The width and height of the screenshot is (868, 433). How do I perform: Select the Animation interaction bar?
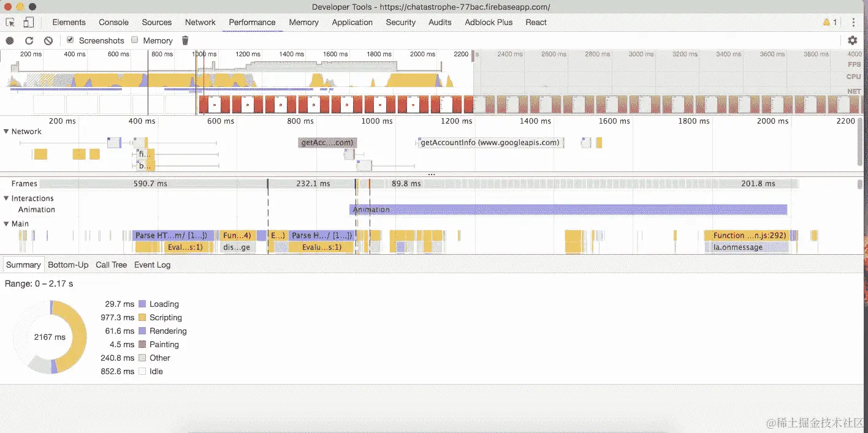(568, 209)
